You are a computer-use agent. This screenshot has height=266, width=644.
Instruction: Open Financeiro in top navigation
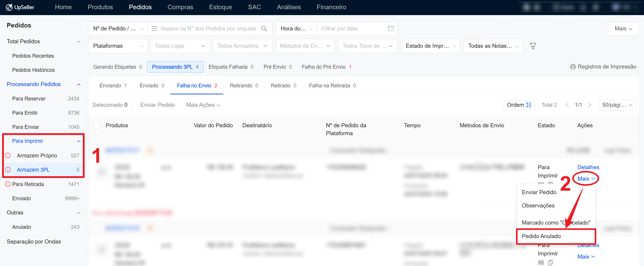331,7
